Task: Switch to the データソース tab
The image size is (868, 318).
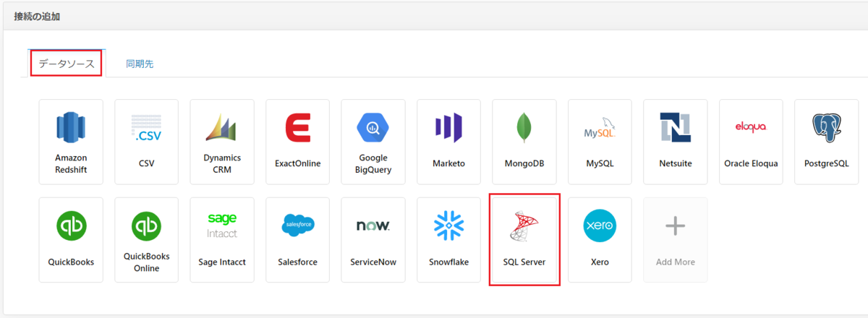Action: [67, 64]
